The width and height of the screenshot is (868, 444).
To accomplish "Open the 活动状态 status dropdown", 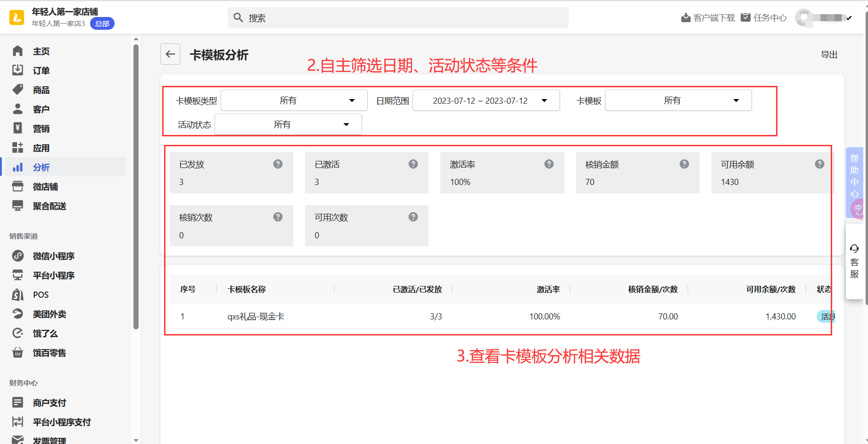I will tap(288, 125).
